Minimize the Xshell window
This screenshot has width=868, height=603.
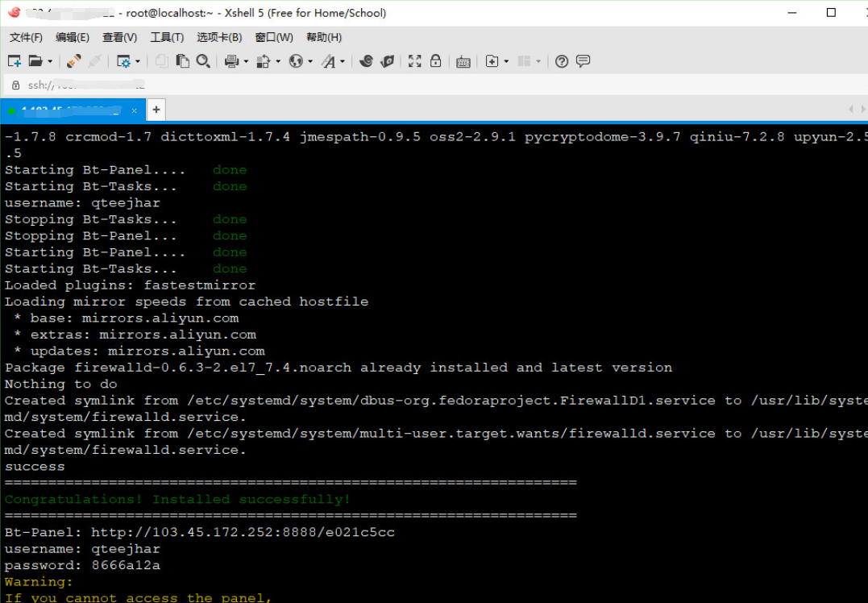click(792, 13)
